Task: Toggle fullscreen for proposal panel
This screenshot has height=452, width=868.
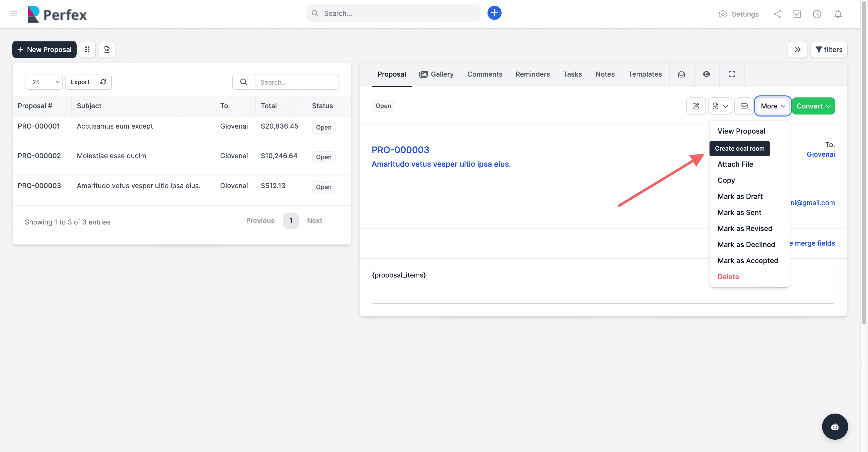Action: coord(732,74)
